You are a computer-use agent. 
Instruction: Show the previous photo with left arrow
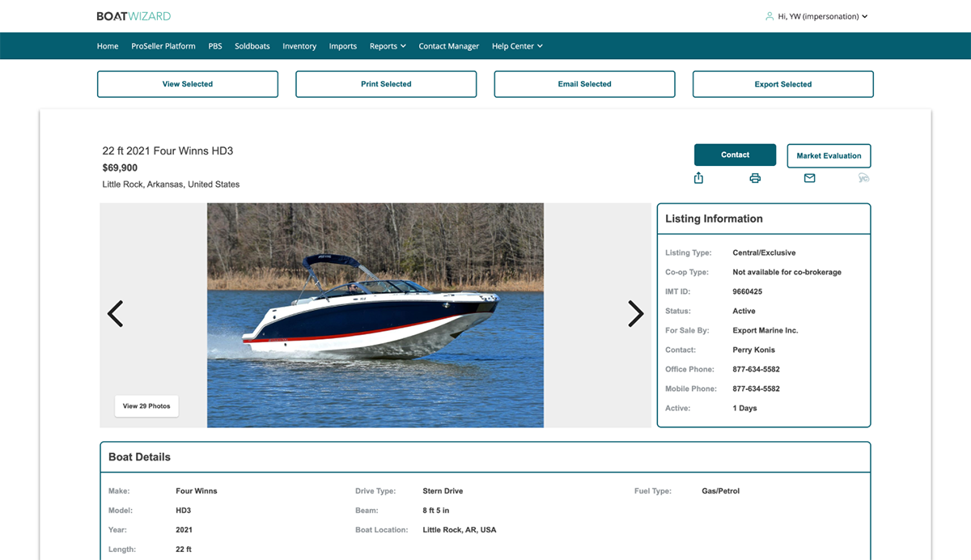(116, 314)
